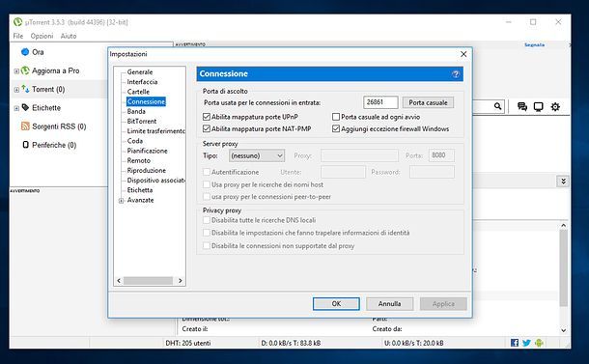Image resolution: width=589 pixels, height=364 pixels.
Task: Click the Android icon in status bar
Action: tap(539, 343)
